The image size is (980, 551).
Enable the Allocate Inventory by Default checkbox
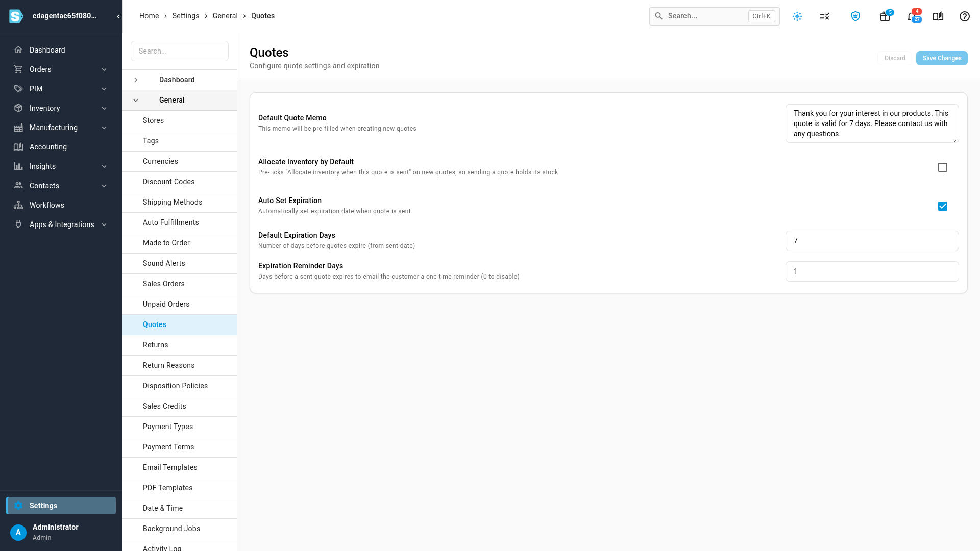pyautogui.click(x=943, y=167)
